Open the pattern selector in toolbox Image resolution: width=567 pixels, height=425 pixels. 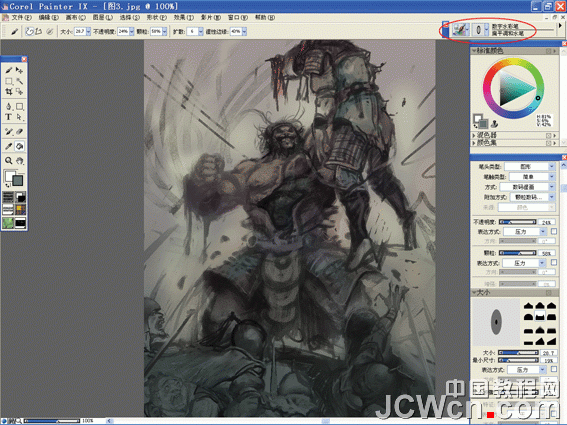click(8, 209)
